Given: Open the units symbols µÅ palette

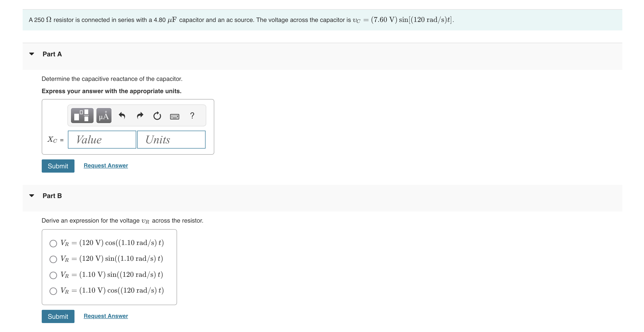Looking at the screenshot, I should pos(104,116).
